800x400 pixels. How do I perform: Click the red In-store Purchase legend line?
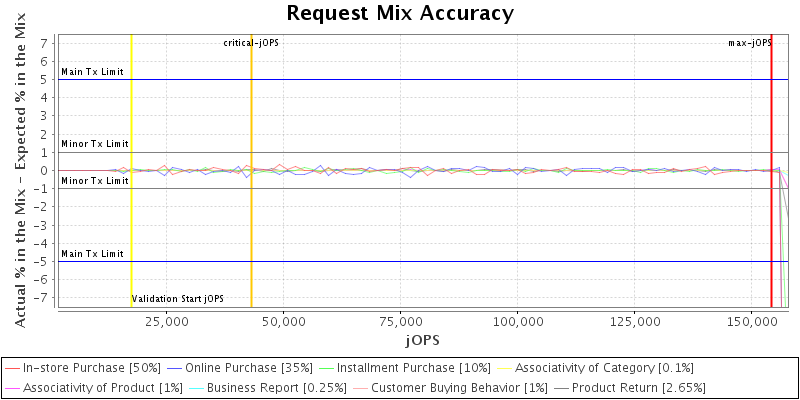tap(13, 368)
